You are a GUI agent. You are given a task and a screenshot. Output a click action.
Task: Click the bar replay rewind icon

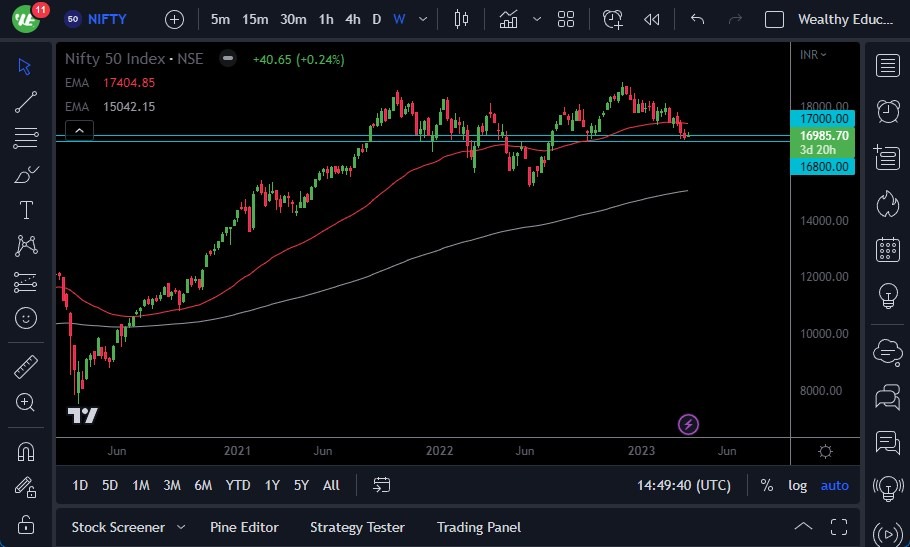pyautogui.click(x=652, y=19)
